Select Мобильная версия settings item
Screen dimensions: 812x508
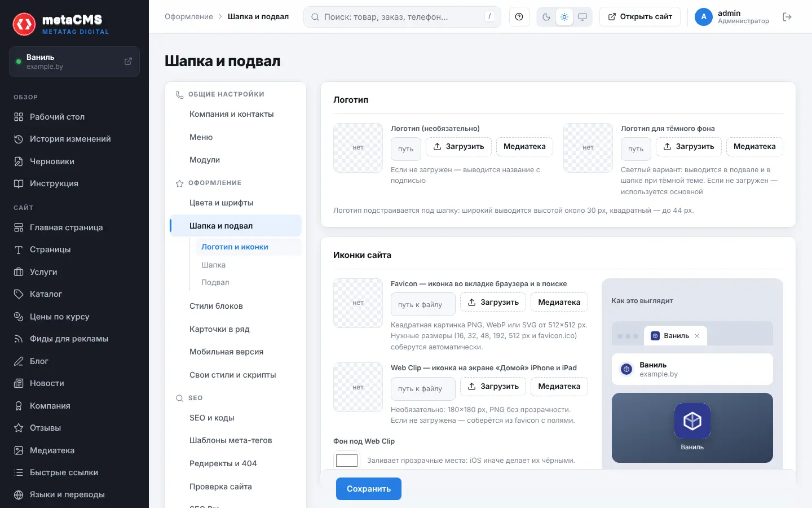pos(236,352)
